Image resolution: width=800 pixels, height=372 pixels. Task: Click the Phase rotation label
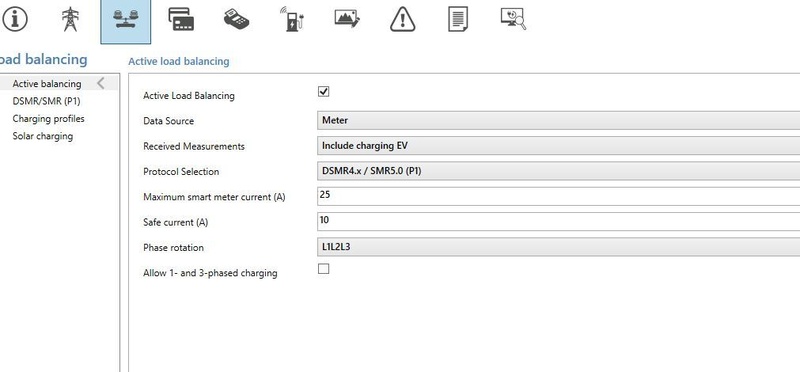point(173,247)
